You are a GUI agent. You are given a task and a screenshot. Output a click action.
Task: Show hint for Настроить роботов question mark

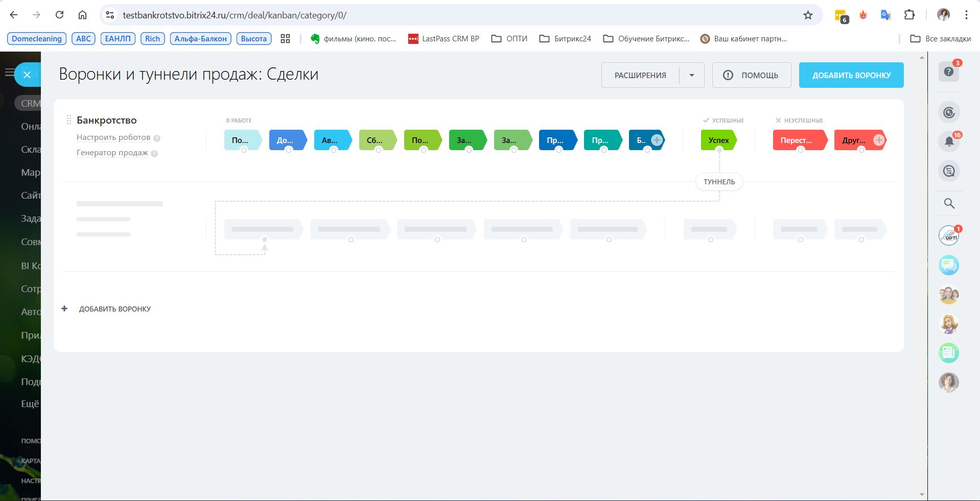tap(157, 138)
